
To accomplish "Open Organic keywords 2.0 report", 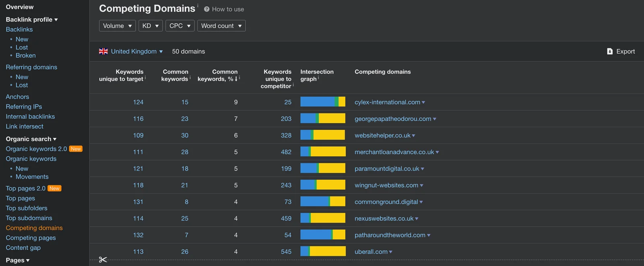I will 36,149.
